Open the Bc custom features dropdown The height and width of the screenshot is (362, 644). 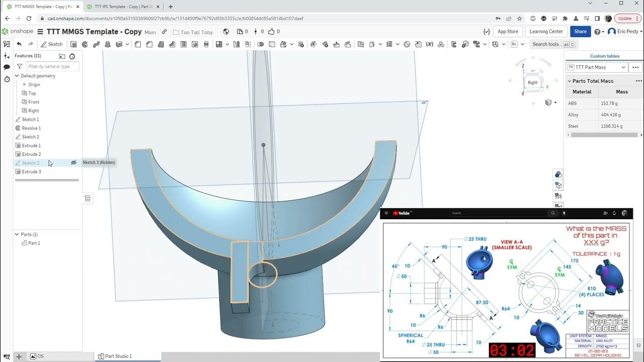tap(522, 44)
